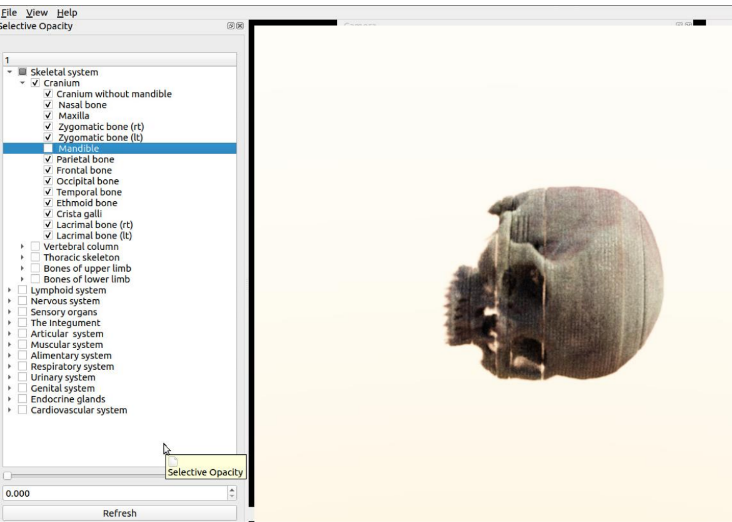The height and width of the screenshot is (522, 732).
Task: Collapse the Cranium tree node
Action: (23, 83)
